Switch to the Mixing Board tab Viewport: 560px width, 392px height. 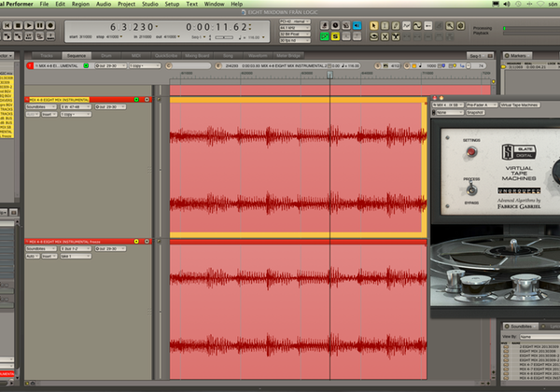197,56
